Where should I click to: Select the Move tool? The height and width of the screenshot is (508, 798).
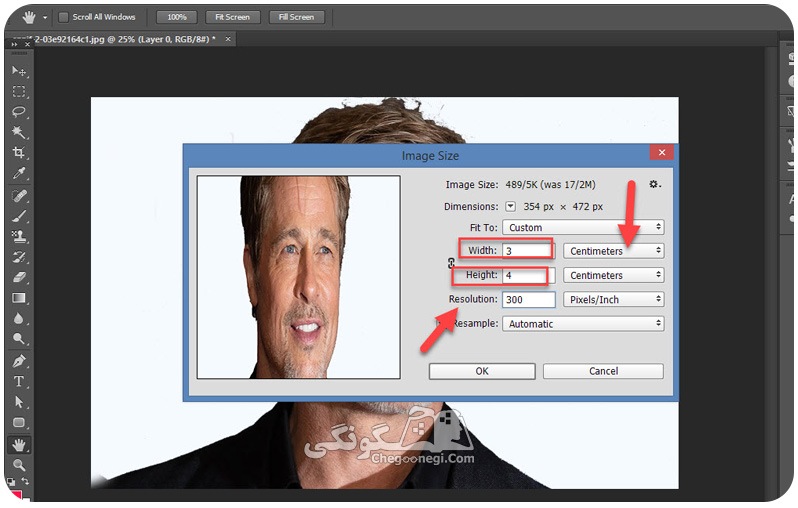pyautogui.click(x=19, y=71)
